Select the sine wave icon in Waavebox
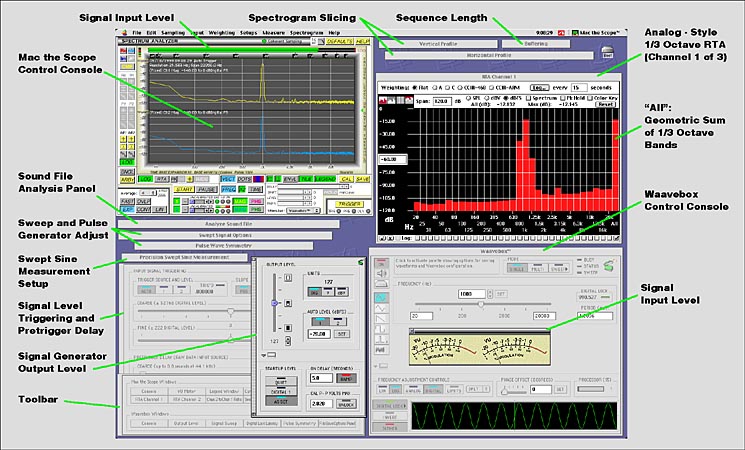Viewport: 745px width, 450px height. click(382, 298)
